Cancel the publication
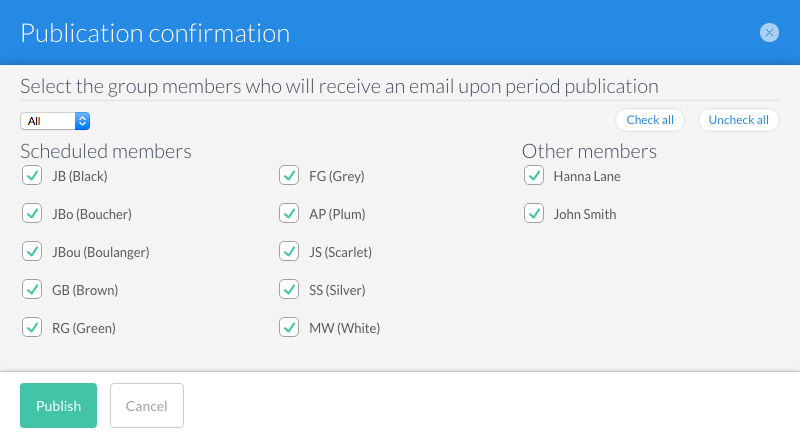The width and height of the screenshot is (800, 439). 147,405
